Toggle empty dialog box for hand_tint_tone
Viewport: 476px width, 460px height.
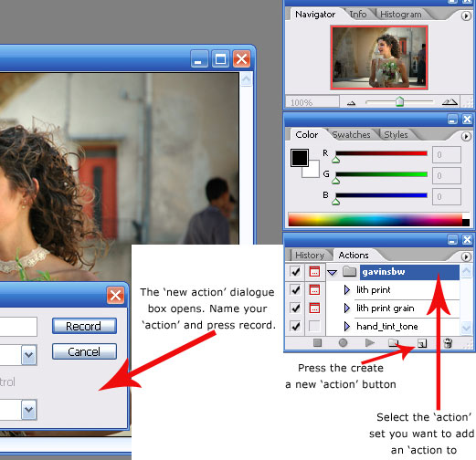314,326
